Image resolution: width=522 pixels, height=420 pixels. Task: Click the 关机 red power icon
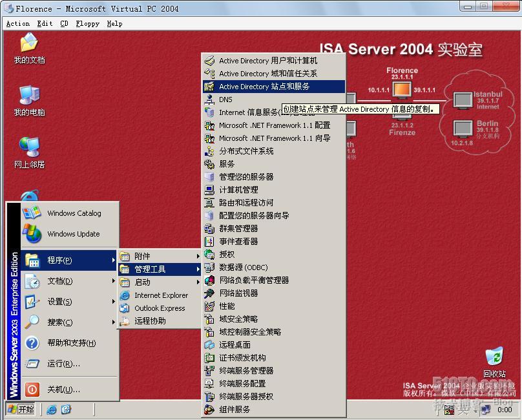[x=32, y=390]
